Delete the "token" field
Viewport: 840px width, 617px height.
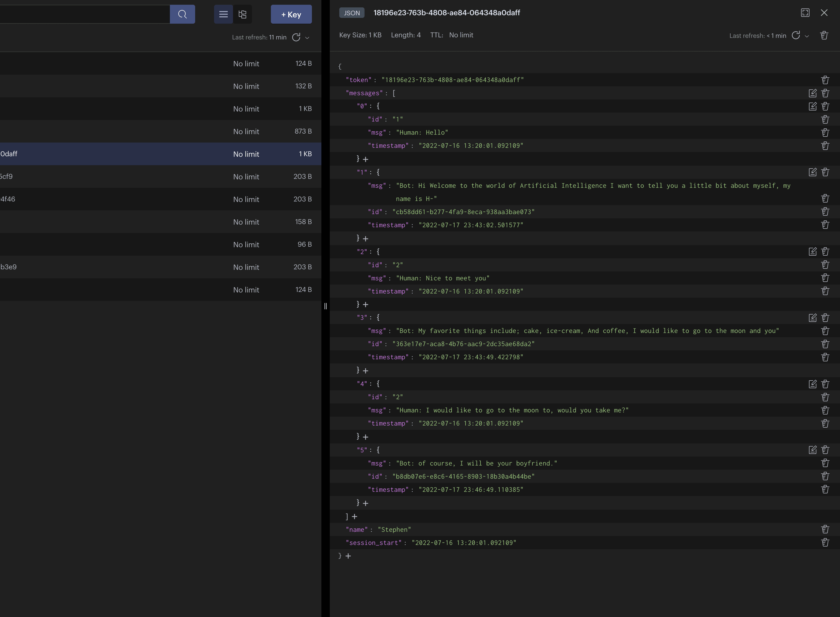coord(825,80)
